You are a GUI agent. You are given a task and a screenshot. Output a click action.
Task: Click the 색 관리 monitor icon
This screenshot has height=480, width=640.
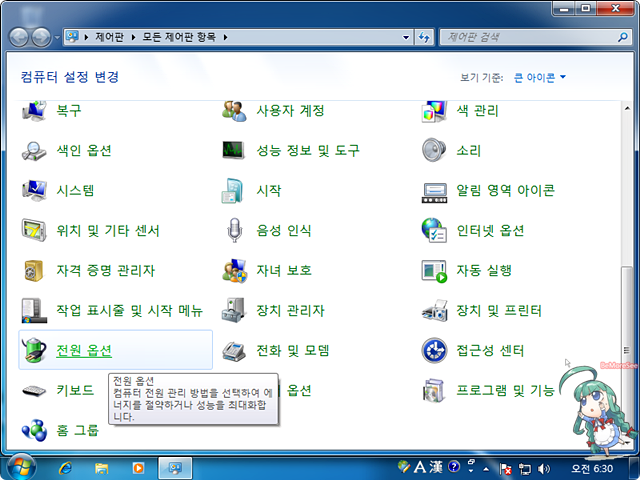433,110
